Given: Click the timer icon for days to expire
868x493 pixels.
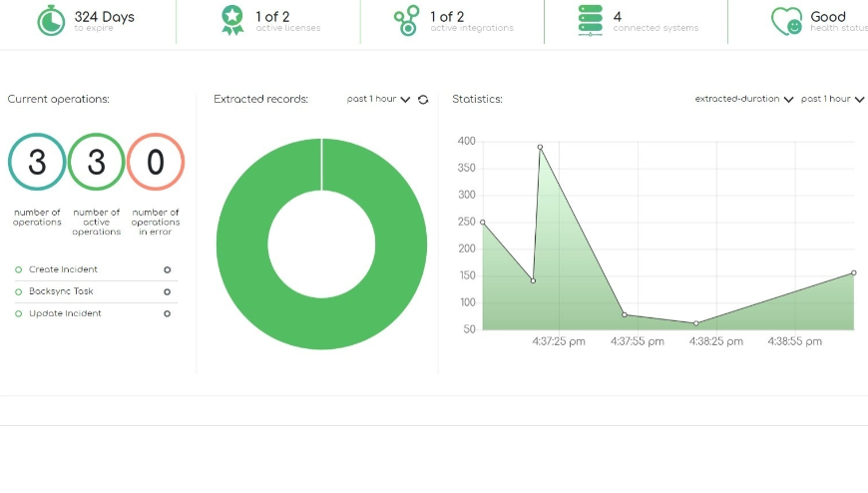Looking at the screenshot, I should [51, 21].
